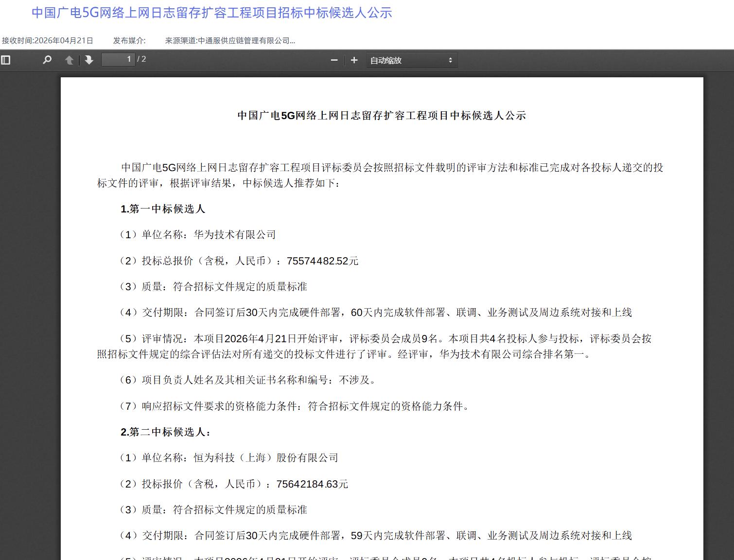Click 项目负责人姓名 不涉及 line
The width and height of the screenshot is (734, 560).
(x=249, y=380)
